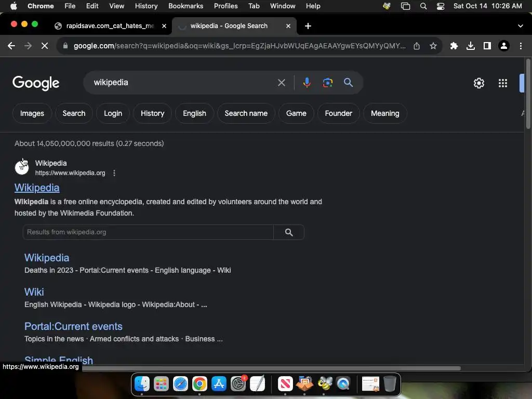Open the About this result dots for Wikipedia
532x399 pixels.
pyautogui.click(x=114, y=173)
